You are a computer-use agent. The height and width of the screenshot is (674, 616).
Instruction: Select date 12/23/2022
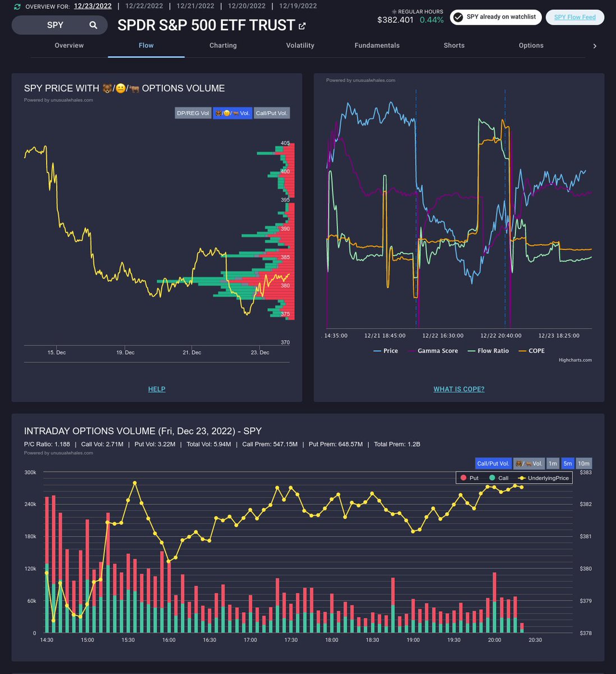[93, 6]
